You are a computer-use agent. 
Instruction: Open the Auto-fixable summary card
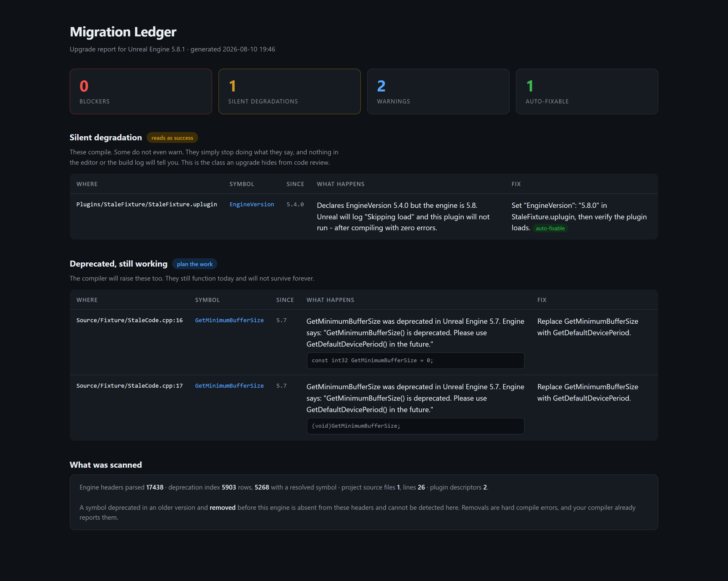[x=587, y=91]
